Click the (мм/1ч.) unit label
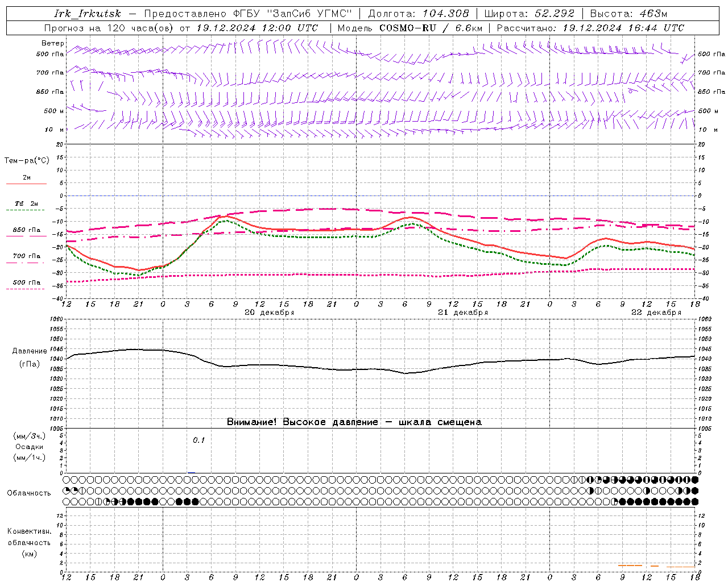Image resolution: width=728 pixels, height=582 pixels. 30,458
